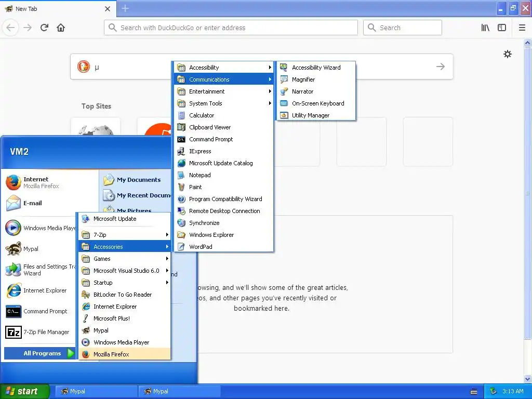
Task: Start Narrator from Accessibility submenu
Action: click(316, 91)
